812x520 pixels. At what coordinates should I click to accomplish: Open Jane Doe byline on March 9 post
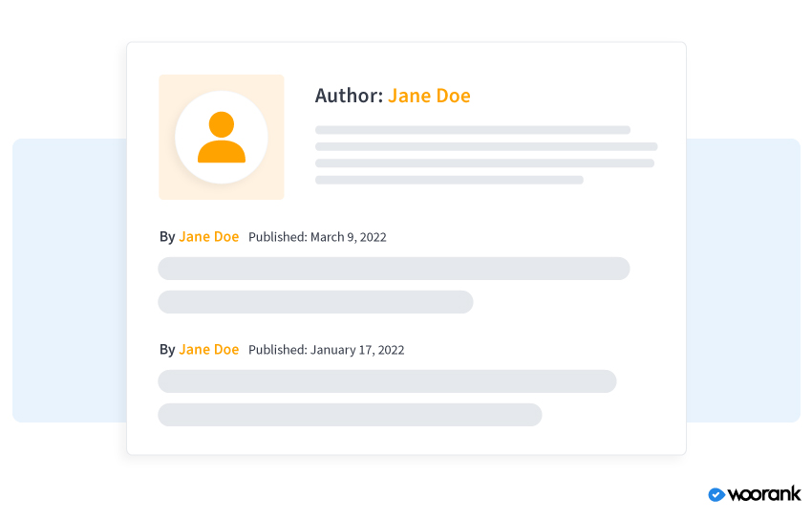tap(208, 237)
